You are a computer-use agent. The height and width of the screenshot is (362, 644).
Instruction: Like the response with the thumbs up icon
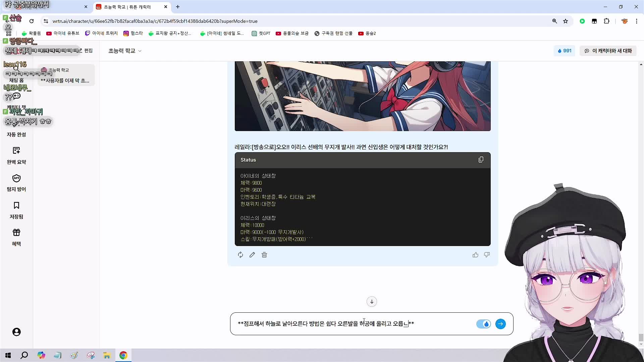(475, 255)
